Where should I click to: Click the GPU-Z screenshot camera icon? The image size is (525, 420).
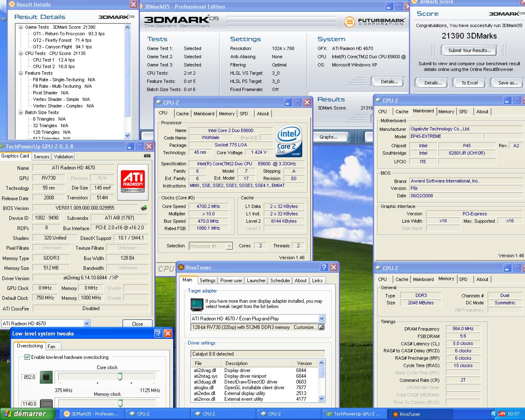click(147, 156)
